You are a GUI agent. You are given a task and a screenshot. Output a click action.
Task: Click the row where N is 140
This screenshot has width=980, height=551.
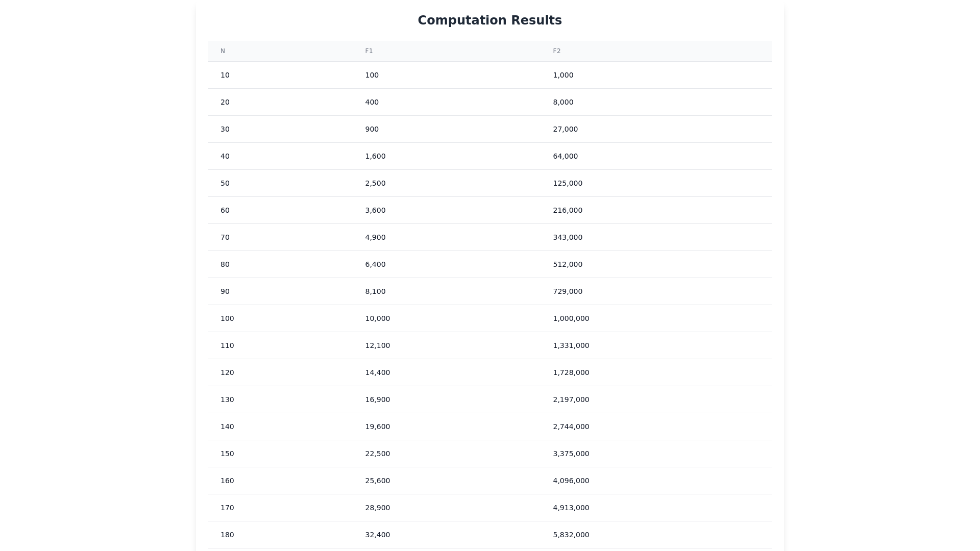pyautogui.click(x=490, y=427)
